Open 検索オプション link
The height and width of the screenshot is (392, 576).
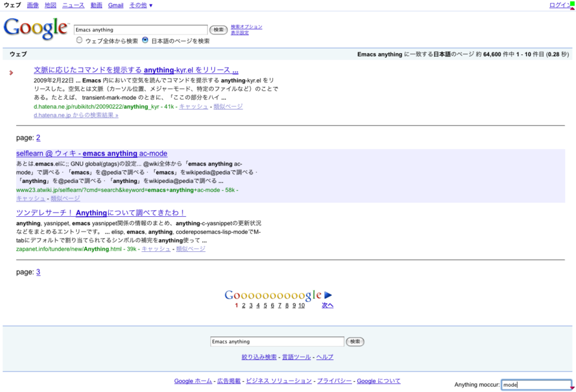246,27
